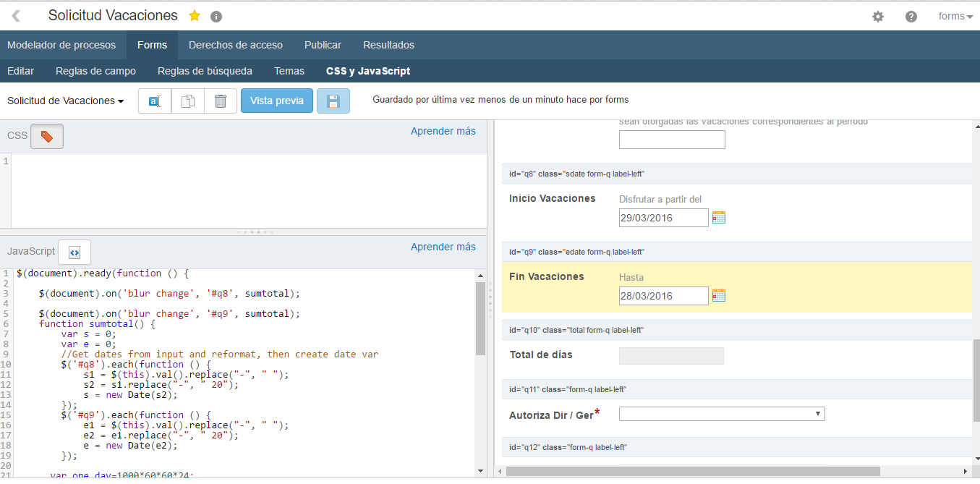Click the q12 form-q field header bar
This screenshot has height=484, width=980.
[736, 447]
